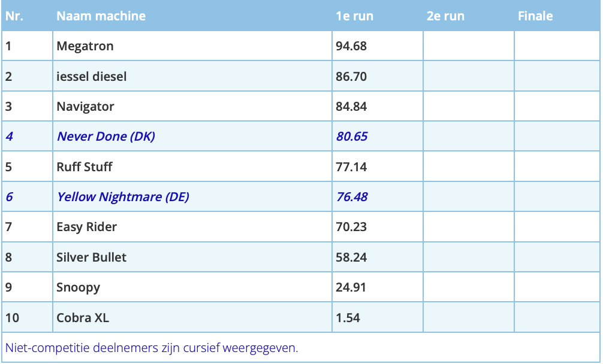Click italic rank 6 in Yellow Nightmare row
The image size is (603, 364).
[9, 197]
